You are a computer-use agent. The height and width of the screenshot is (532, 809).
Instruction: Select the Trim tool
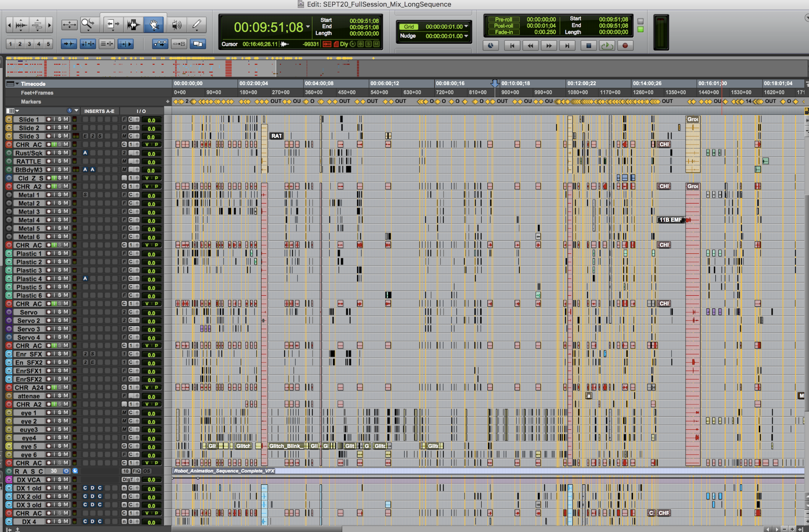pyautogui.click(x=113, y=25)
